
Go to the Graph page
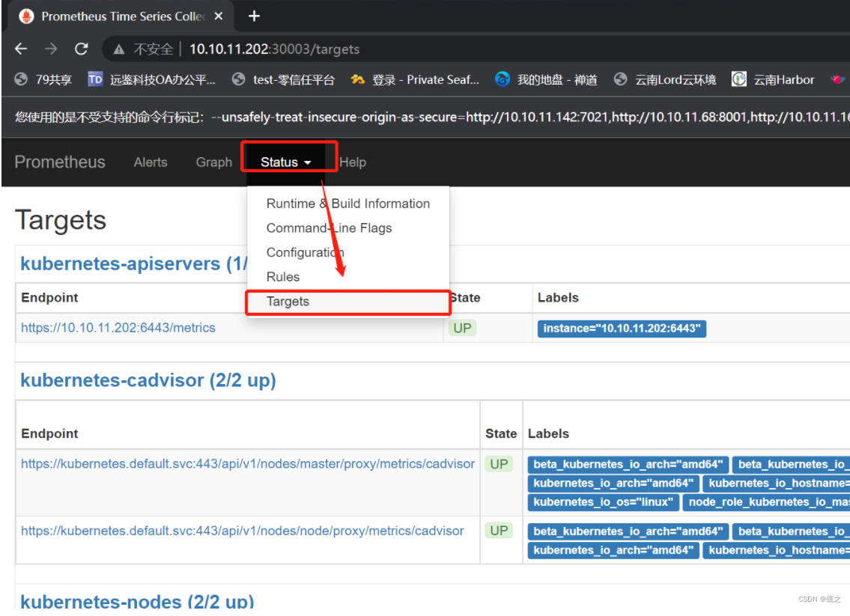pos(213,162)
